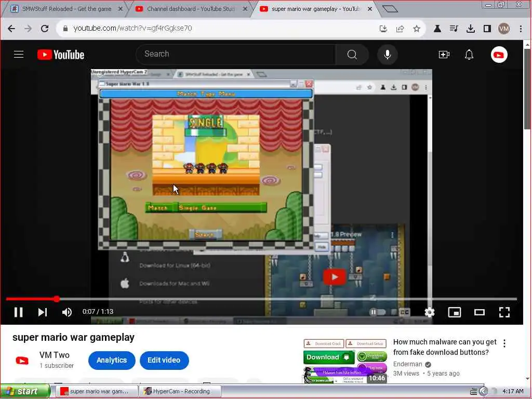Screen dimensions: 532x399
Task: Open the Analytics button
Action: pyautogui.click(x=112, y=361)
